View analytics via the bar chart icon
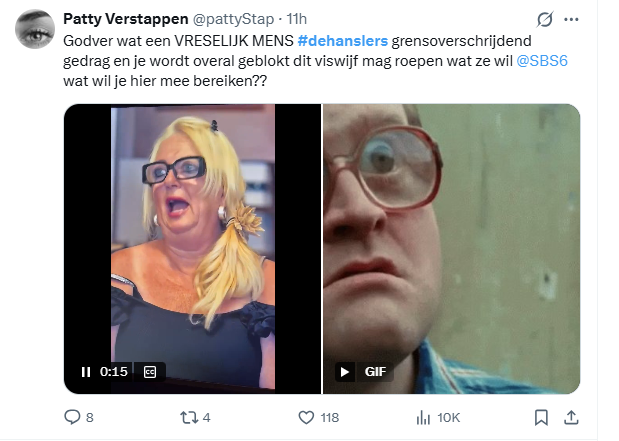The width and height of the screenshot is (619, 441). click(x=423, y=417)
